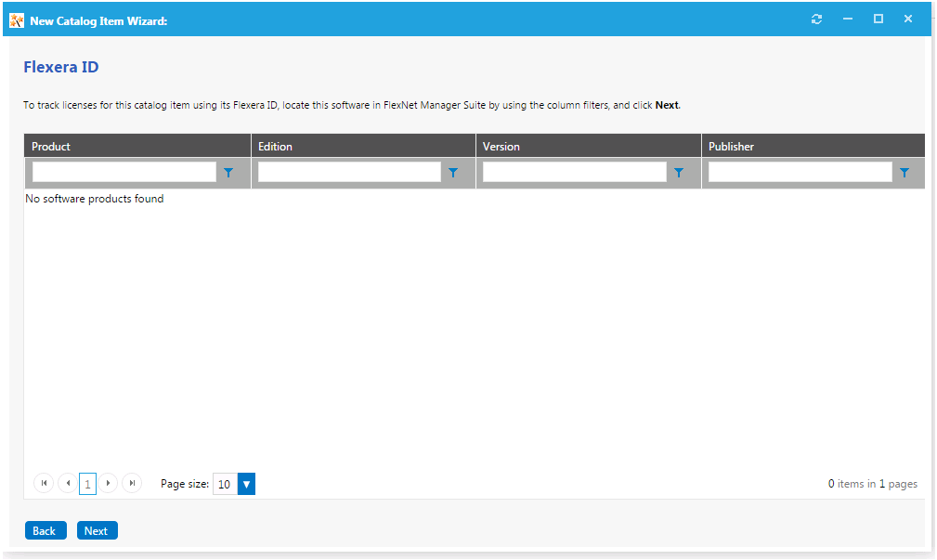Sort by the Publisher column header
The image size is (937, 560).
click(731, 146)
